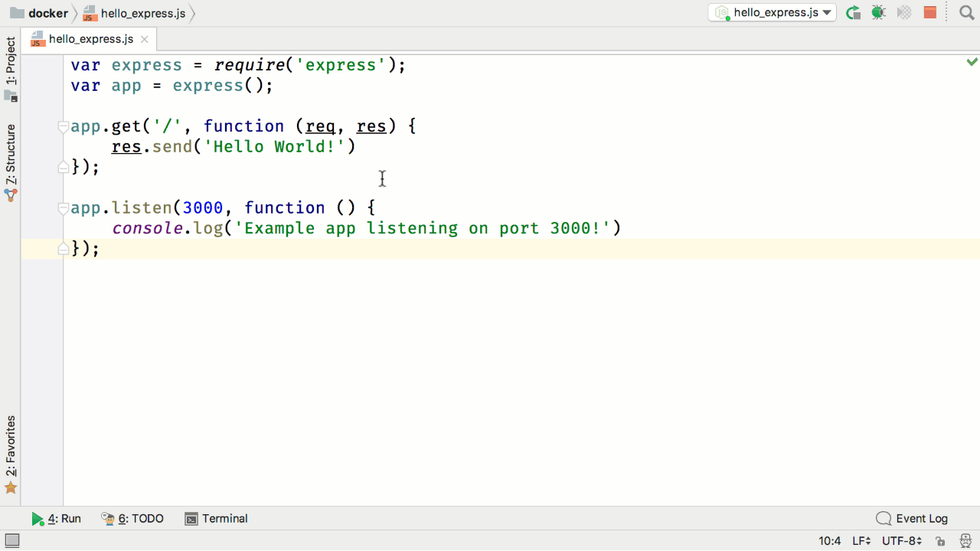Viewport: 980px width, 551px height.
Task: Click the require function call
Action: [x=249, y=66]
